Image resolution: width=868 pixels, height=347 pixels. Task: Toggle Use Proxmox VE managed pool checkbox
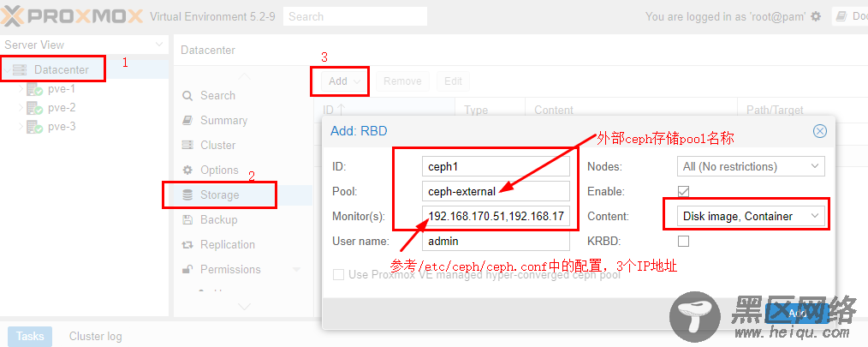tap(338, 275)
